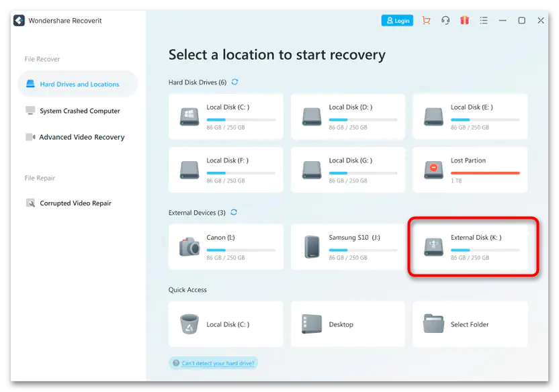This screenshot has height=392, width=559.
Task: Click the Local Disk (D:) usage bar
Action: pos(363,119)
